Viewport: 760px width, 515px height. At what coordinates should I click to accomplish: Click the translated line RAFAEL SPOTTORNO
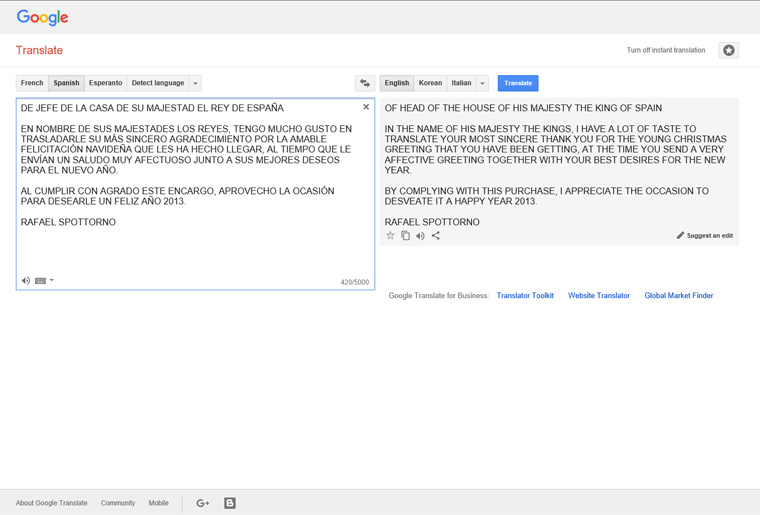click(x=432, y=222)
